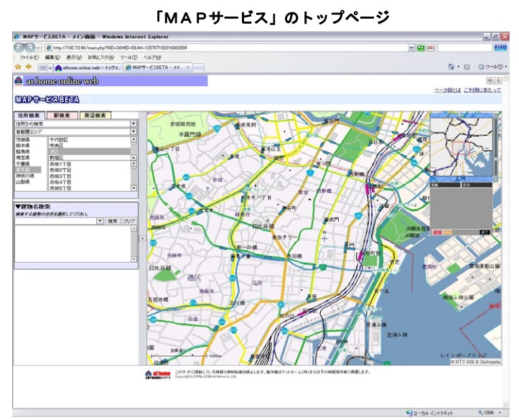
Task: Close the MAPサービスBETA tab
Action: (x=188, y=67)
